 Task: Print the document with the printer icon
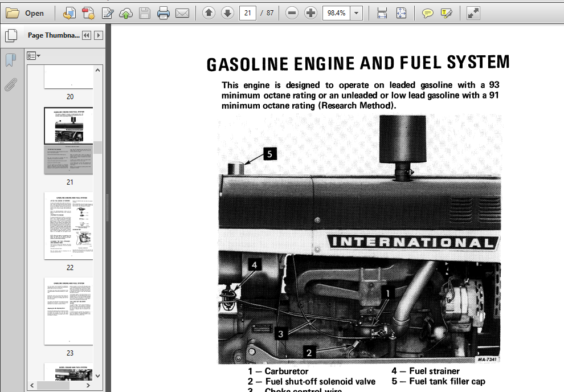164,13
